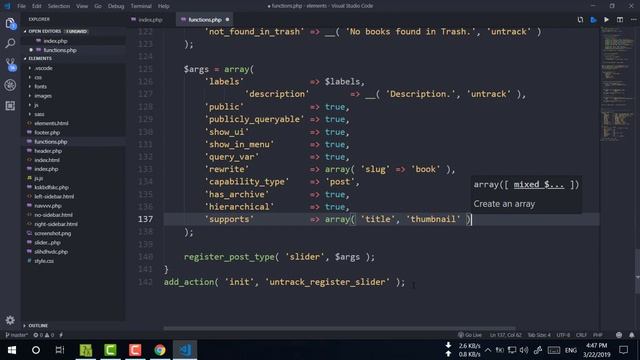Viewport: 640px width, 360px height.
Task: Click the blue run icon in the editor toolbar
Action: click(x=593, y=20)
